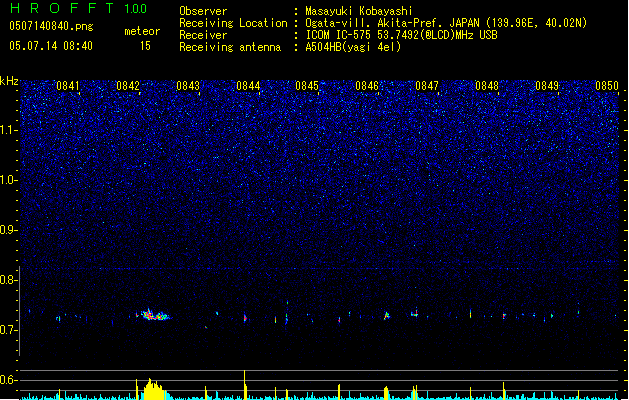The image size is (629, 400).
Task: Click the kHz axis unit label
Action: pyautogui.click(x=9, y=81)
